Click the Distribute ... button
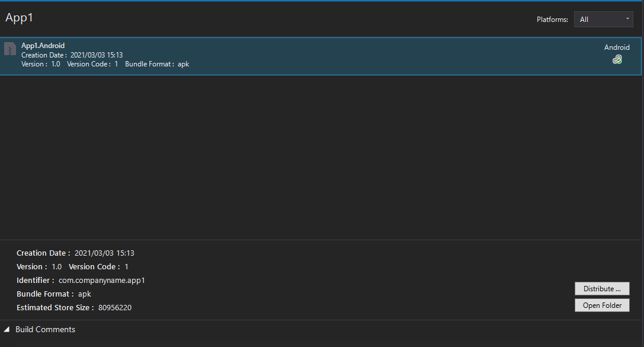 pyautogui.click(x=602, y=289)
